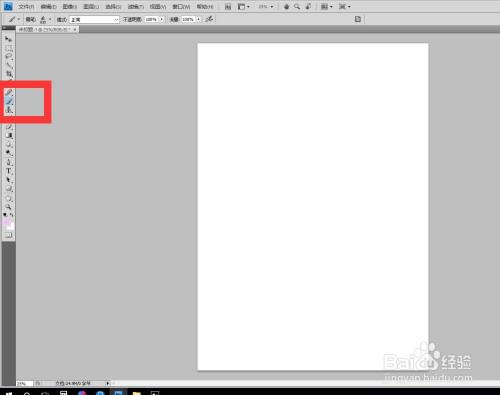
Task: Select the untitled document tab
Action: (x=44, y=29)
